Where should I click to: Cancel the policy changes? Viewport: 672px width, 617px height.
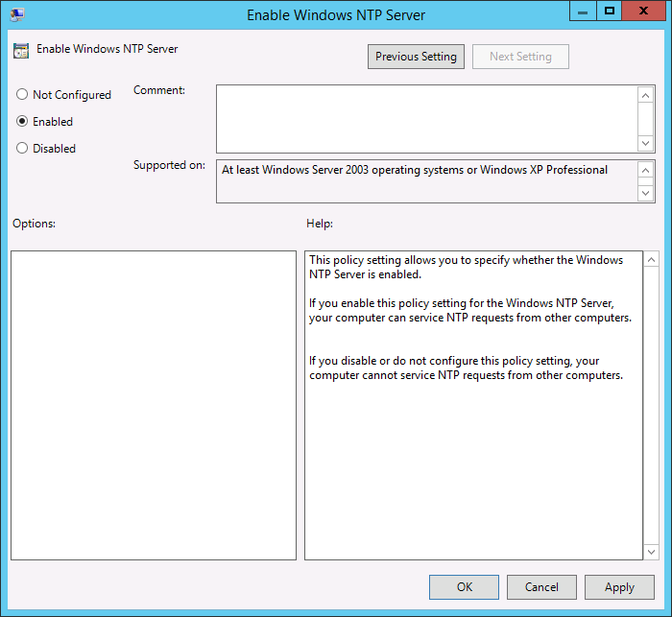[541, 587]
